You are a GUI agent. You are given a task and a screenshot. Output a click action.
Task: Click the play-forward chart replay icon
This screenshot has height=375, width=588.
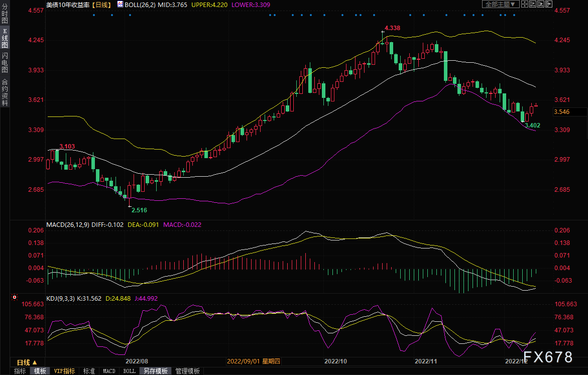coord(541,4)
